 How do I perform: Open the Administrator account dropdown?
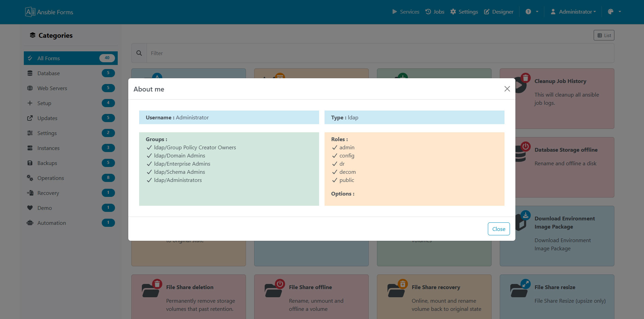[573, 12]
